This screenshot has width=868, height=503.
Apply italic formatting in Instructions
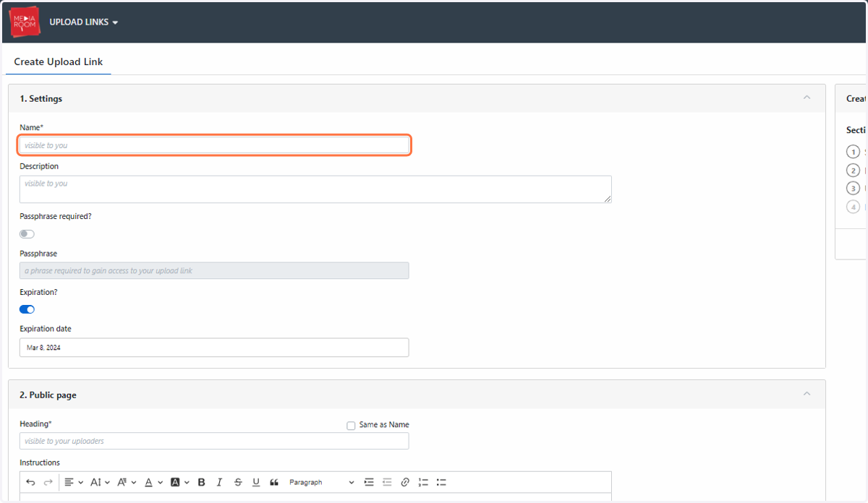tap(219, 482)
